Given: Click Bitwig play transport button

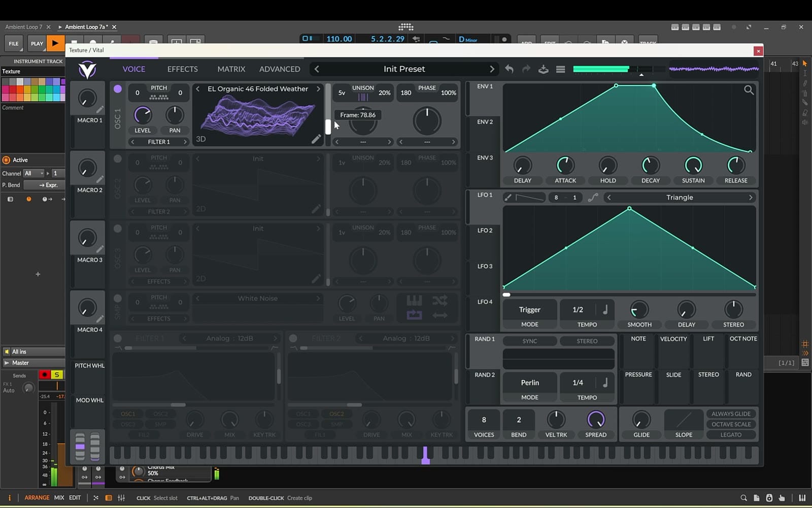Looking at the screenshot, I should coord(55,43).
